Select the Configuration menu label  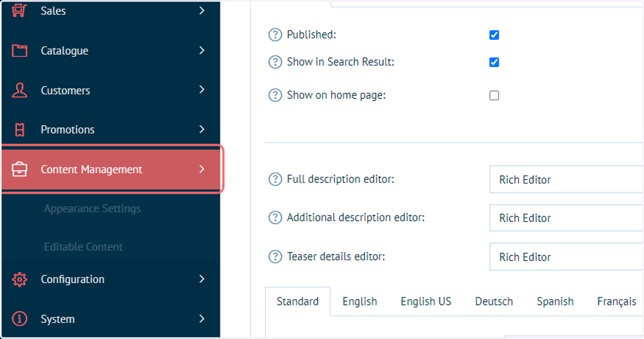72,280
